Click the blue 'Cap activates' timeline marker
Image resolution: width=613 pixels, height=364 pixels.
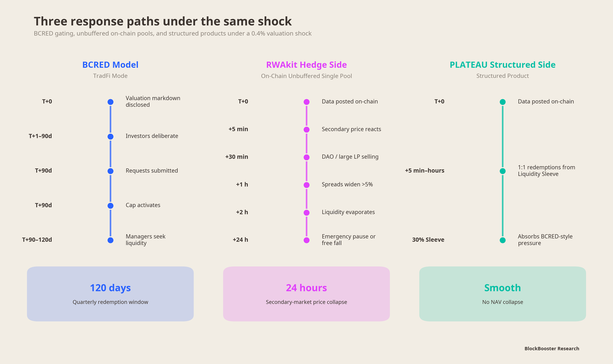[x=110, y=205]
